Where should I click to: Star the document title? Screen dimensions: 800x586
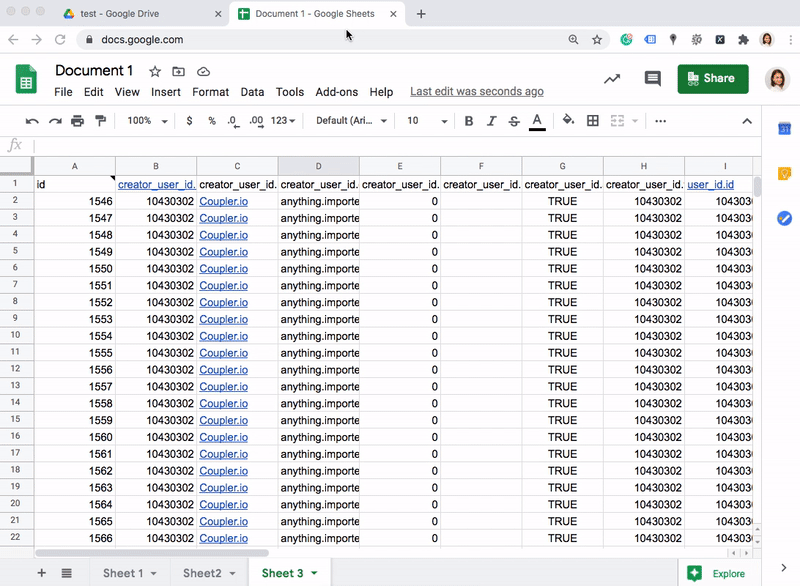pyautogui.click(x=155, y=72)
